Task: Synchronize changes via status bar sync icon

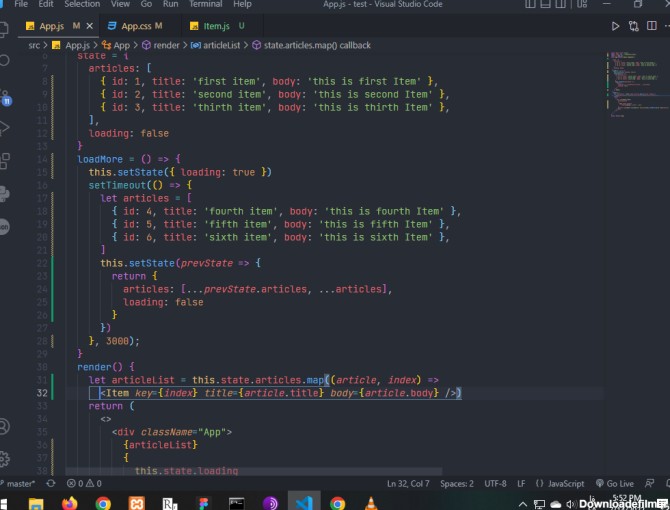Action: click(51, 484)
